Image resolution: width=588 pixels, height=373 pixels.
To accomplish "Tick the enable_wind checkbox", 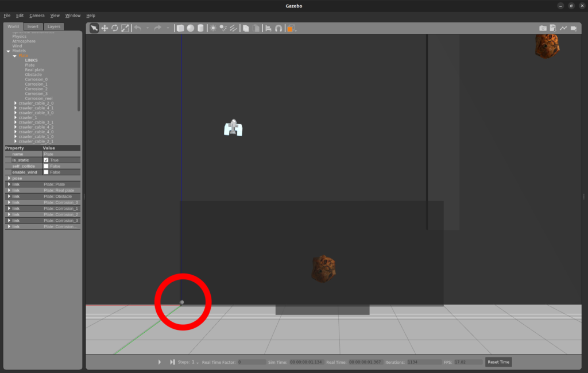I will [47, 172].
